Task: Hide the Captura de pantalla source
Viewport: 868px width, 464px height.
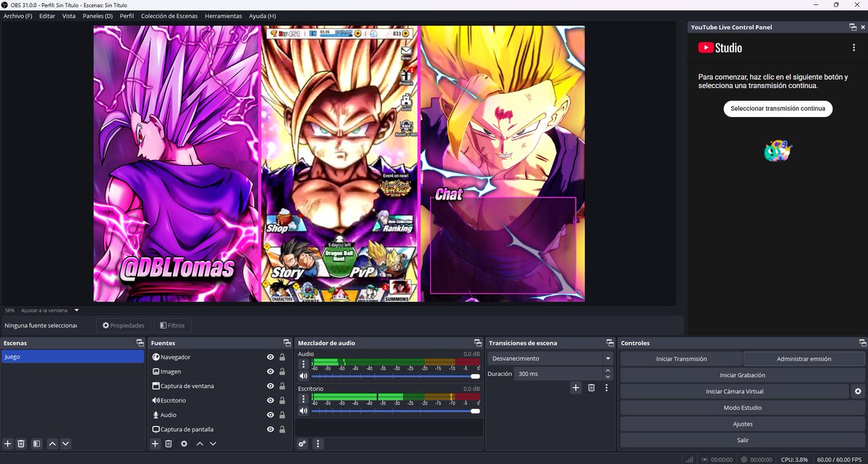Action: (x=271, y=429)
